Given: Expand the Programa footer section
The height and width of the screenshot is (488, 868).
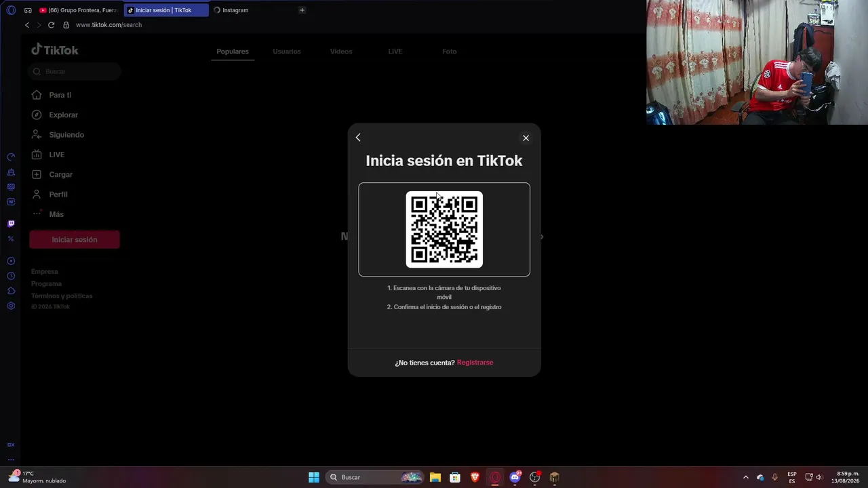Looking at the screenshot, I should (46, 284).
